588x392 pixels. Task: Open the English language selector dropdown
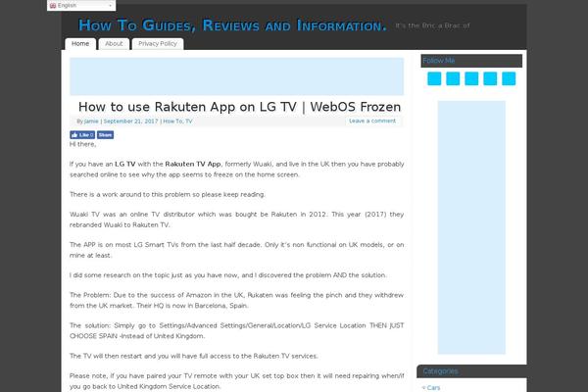click(81, 5)
